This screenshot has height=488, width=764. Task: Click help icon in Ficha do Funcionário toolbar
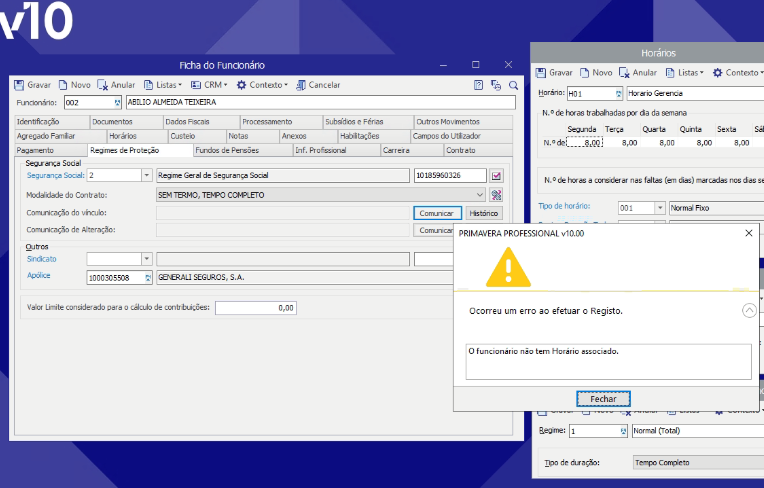coord(478,85)
